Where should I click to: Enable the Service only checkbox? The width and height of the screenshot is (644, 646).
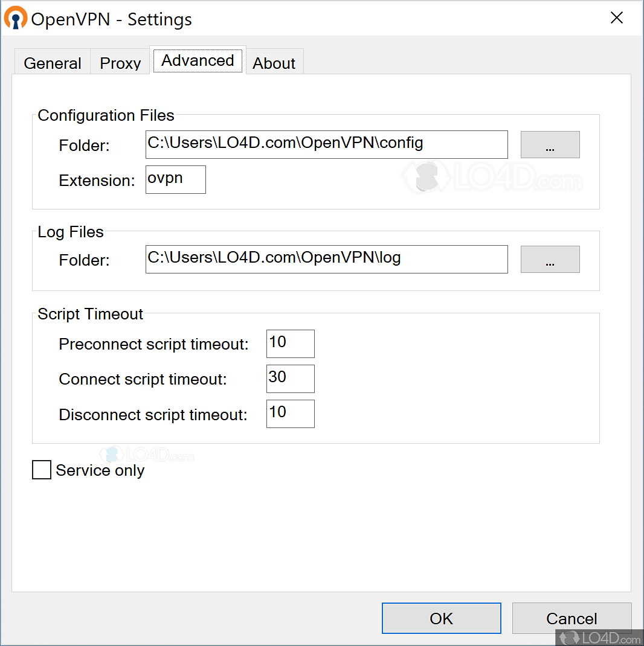point(42,470)
